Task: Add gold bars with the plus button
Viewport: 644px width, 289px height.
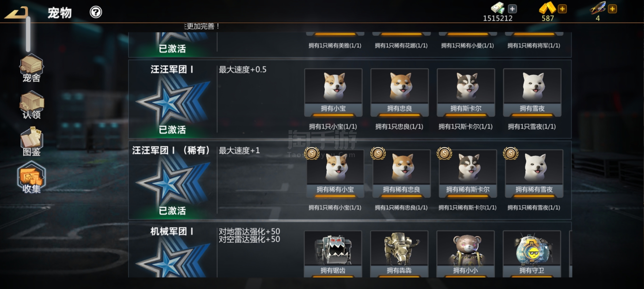Action: pyautogui.click(x=562, y=9)
